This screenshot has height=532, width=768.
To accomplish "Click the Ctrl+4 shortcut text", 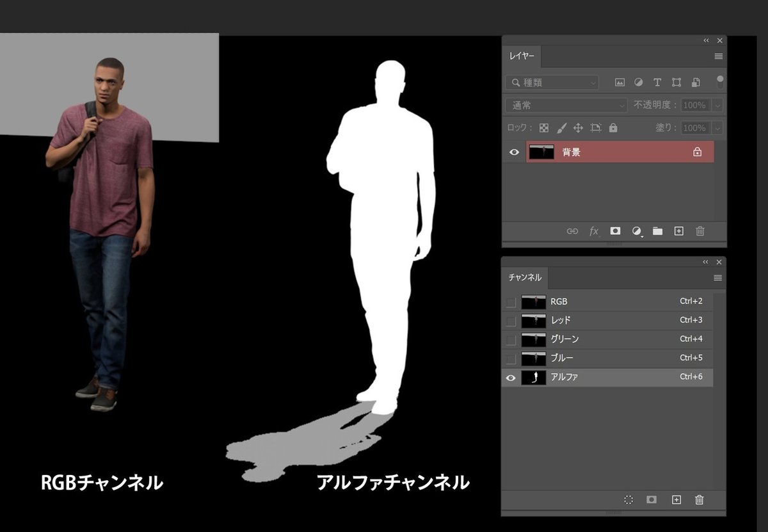I will pyautogui.click(x=691, y=339).
